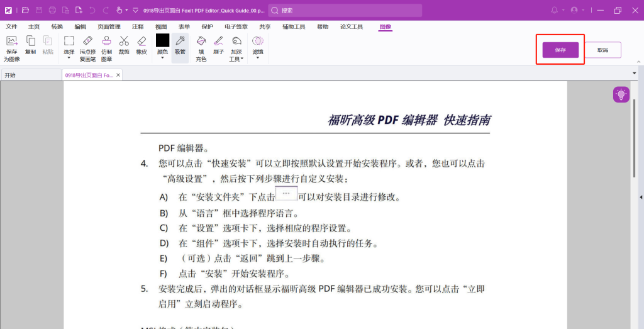Open the user account icon

(x=575, y=10)
